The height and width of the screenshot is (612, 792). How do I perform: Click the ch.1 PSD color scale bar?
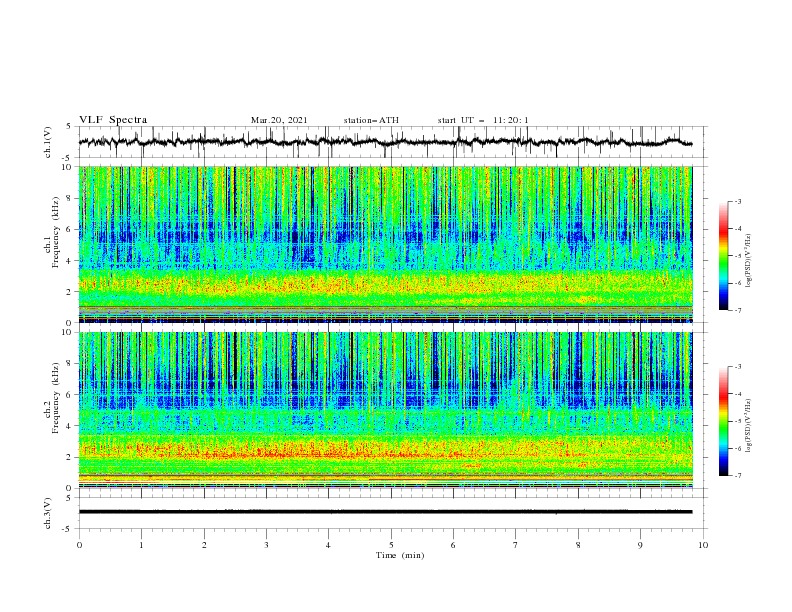click(x=723, y=256)
